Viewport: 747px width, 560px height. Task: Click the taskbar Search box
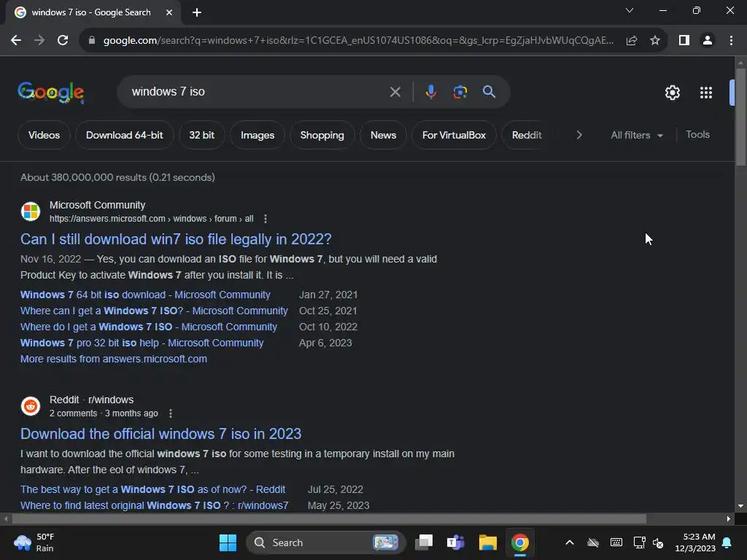coord(326,542)
